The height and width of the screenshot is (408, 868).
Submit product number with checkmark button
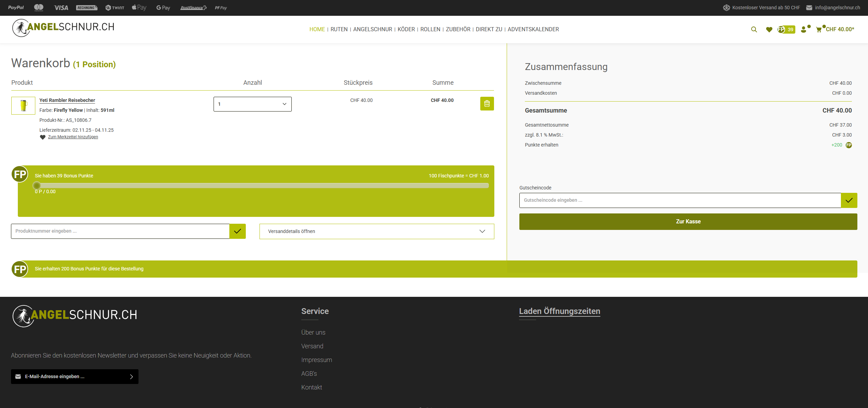pos(237,231)
